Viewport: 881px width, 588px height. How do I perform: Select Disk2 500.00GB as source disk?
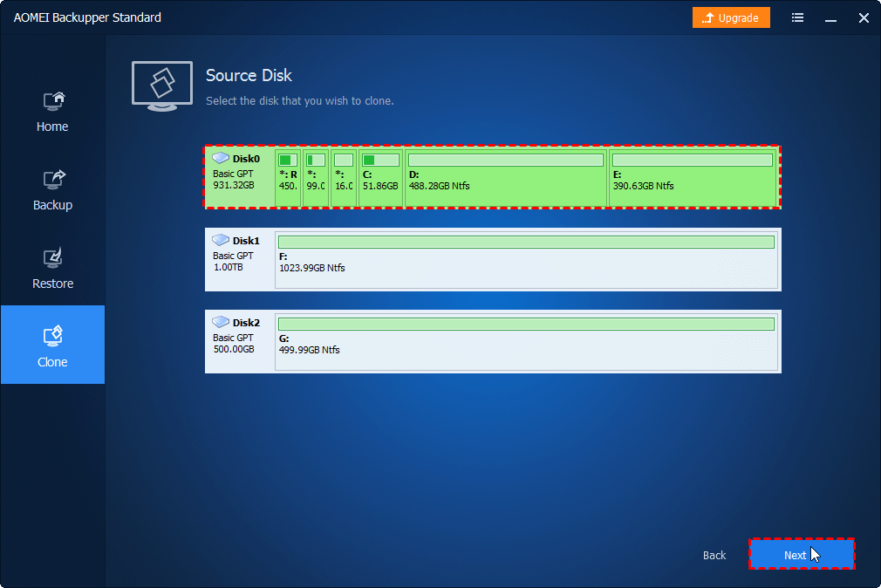click(493, 341)
